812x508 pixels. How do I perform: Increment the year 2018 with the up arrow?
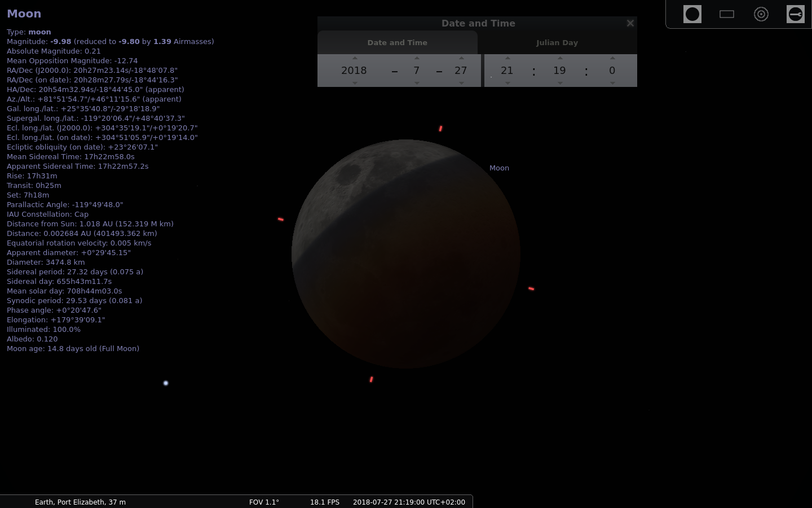(355, 58)
